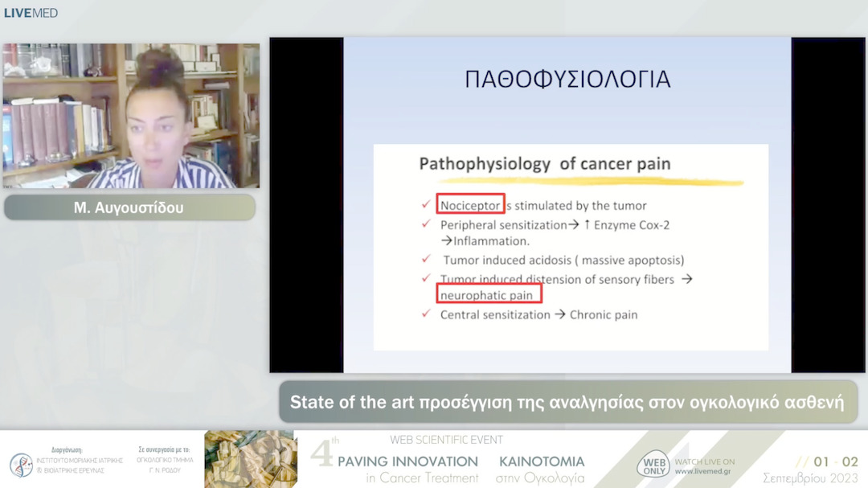The height and width of the screenshot is (488, 868).
Task: Select the text 'Central sensitization'
Action: pos(495,314)
